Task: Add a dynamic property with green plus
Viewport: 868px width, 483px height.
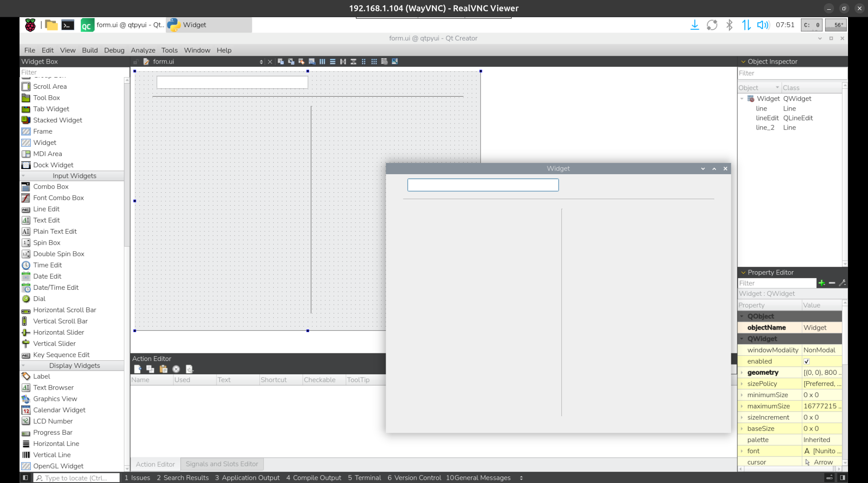Action: point(822,283)
